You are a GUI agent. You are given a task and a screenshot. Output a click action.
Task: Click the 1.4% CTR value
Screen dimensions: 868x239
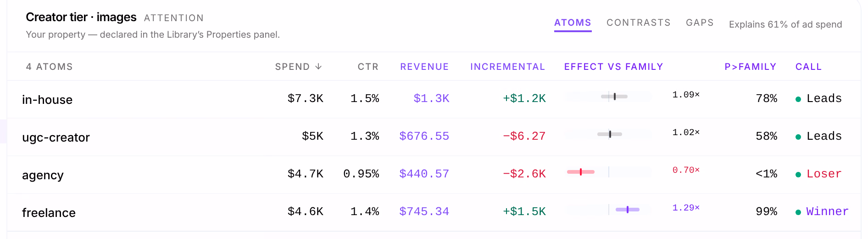[365, 211]
